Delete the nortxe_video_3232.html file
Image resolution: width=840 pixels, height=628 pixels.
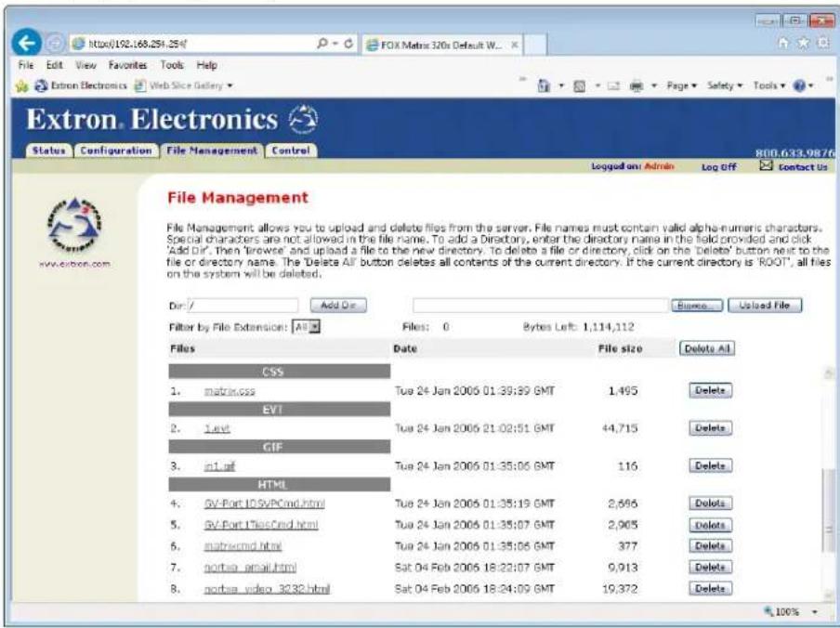pyautogui.click(x=710, y=588)
